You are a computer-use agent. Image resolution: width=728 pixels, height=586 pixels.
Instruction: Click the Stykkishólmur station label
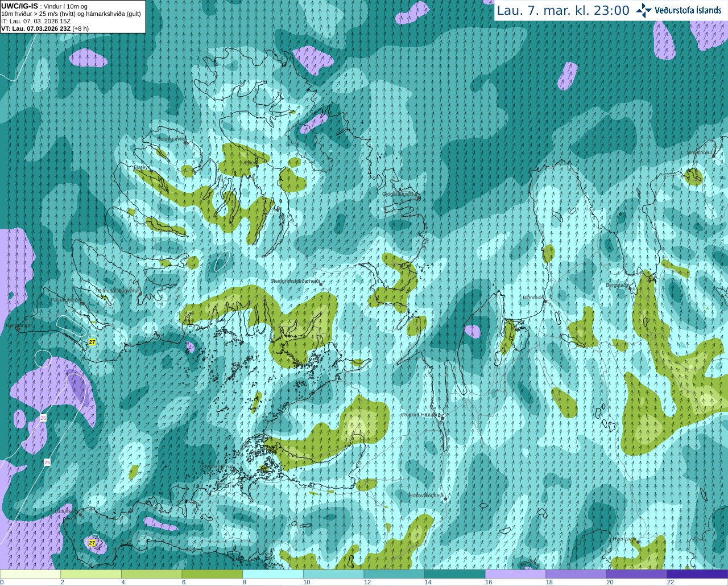coord(218,467)
